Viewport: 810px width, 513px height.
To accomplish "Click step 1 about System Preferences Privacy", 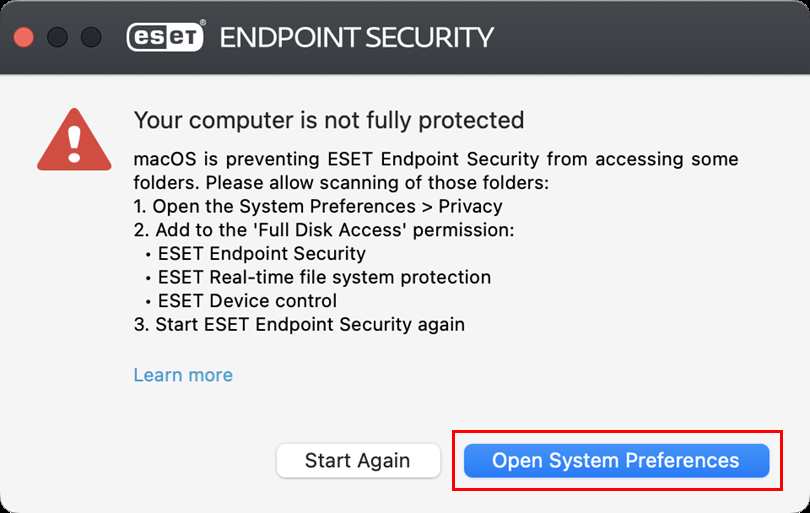I will pyautogui.click(x=318, y=206).
